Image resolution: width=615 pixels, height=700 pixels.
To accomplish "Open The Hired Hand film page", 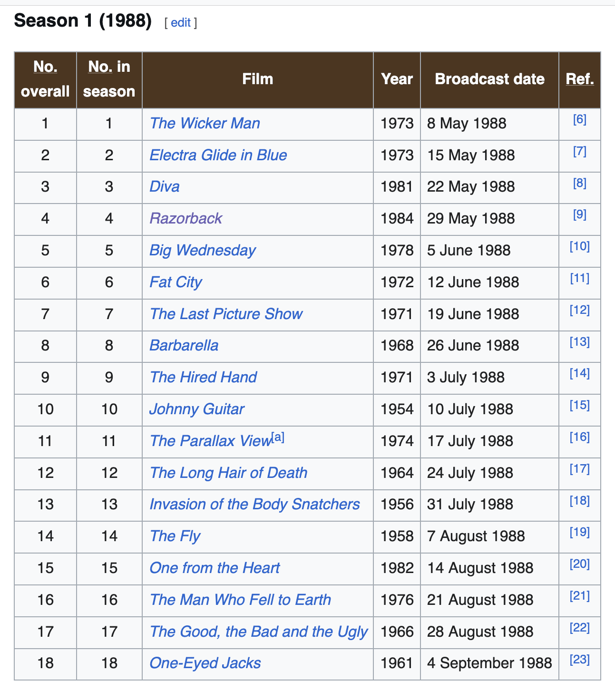I will (203, 378).
